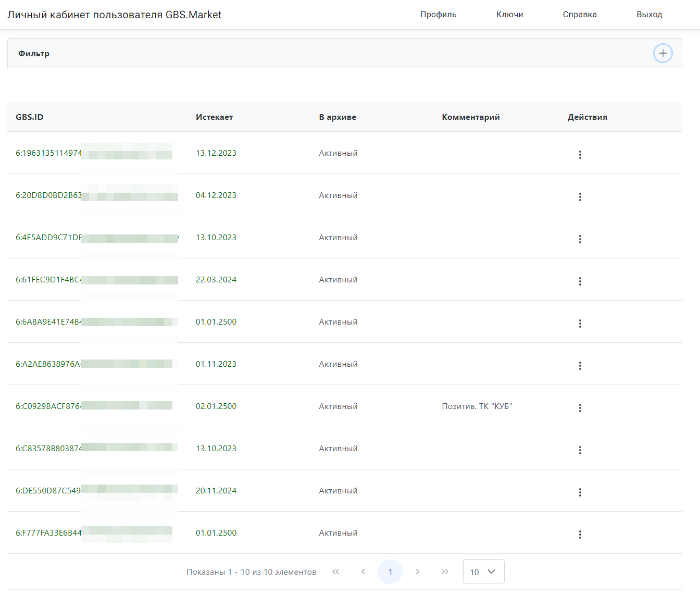This screenshot has height=595, width=700.
Task: Sort table by the Истекает column header
Action: (x=214, y=117)
